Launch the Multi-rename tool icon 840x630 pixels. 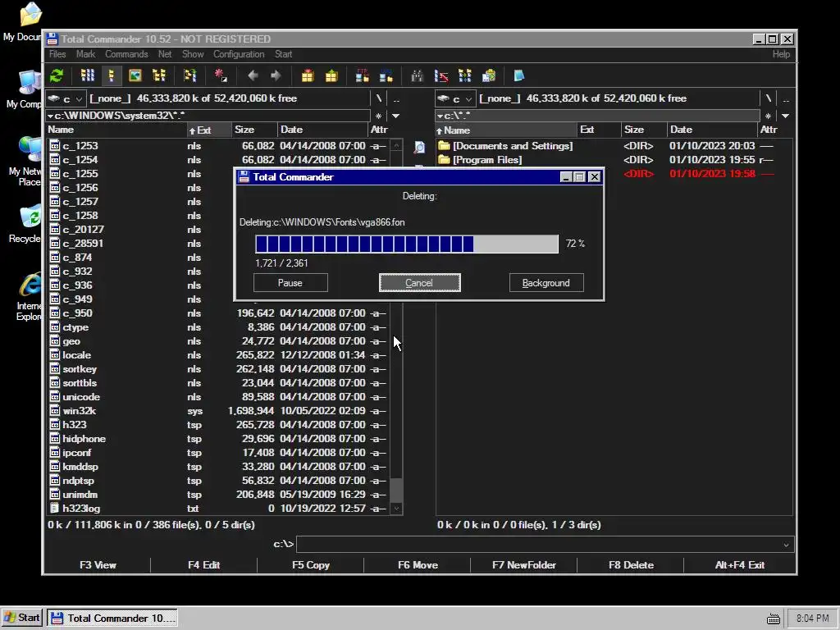click(441, 75)
